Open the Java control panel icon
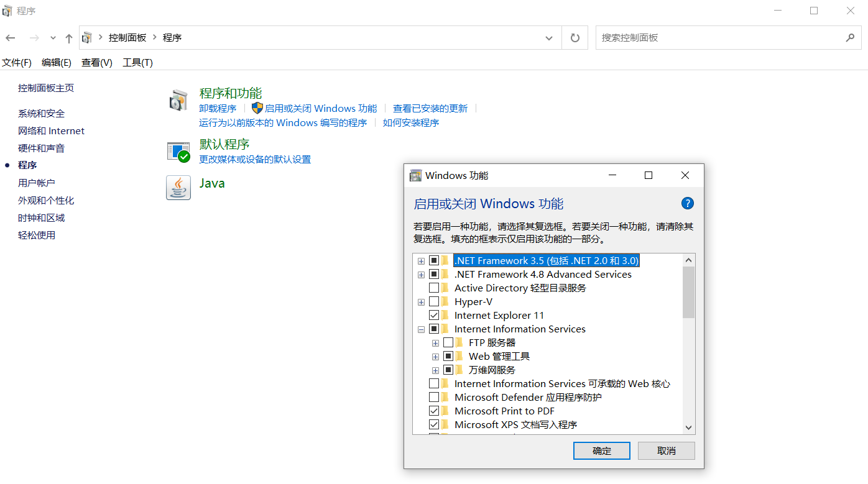The image size is (868, 484). click(x=178, y=187)
